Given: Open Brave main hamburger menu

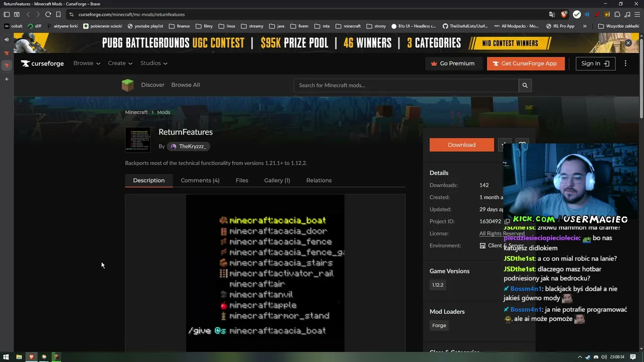Looking at the screenshot, I should coord(637,15).
